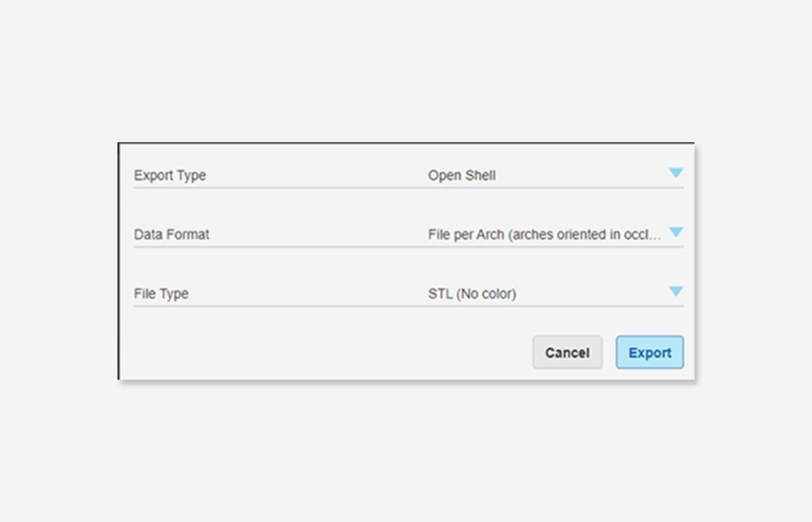This screenshot has height=522, width=812.
Task: Click the gray background below the dialog
Action: 406,452
